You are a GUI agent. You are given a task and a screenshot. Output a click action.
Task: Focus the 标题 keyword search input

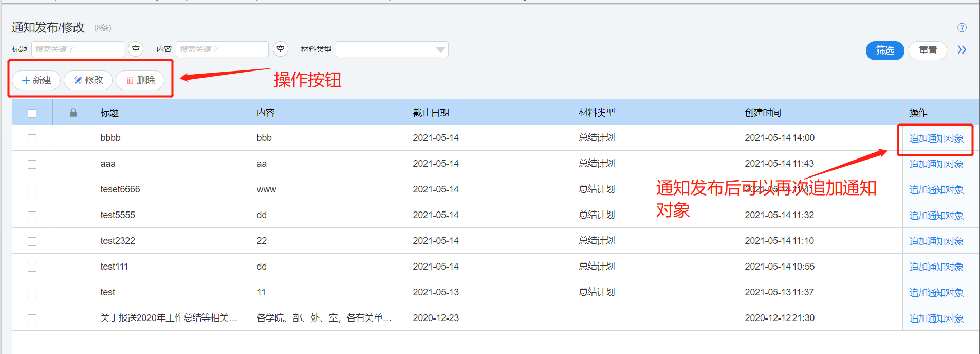(x=78, y=49)
